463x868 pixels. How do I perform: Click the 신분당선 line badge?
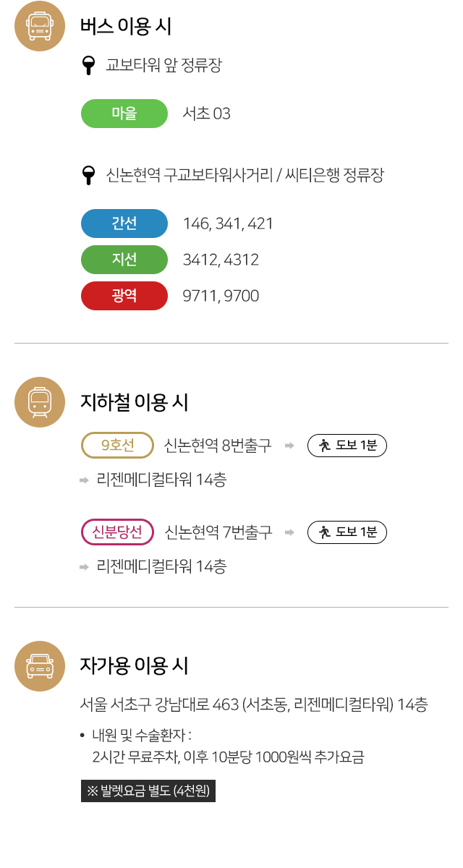pos(118,532)
